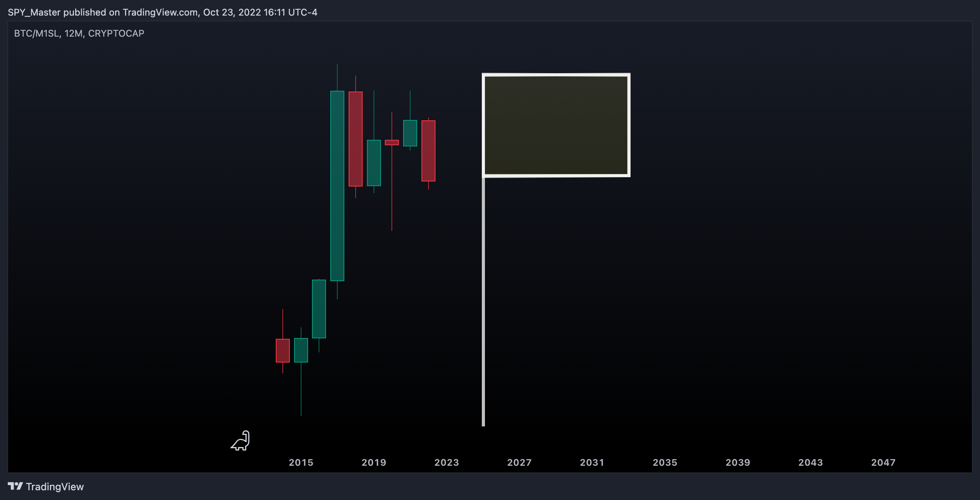
Task: Click the 2019 label on the time axis
Action: tap(374, 463)
